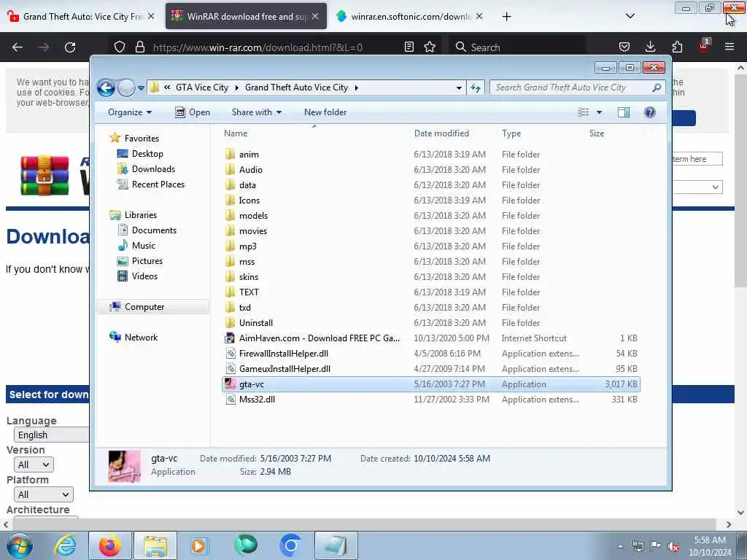Screen dimensions: 747x560
Task: Click the Explorer forward navigation arrow
Action: click(x=126, y=87)
